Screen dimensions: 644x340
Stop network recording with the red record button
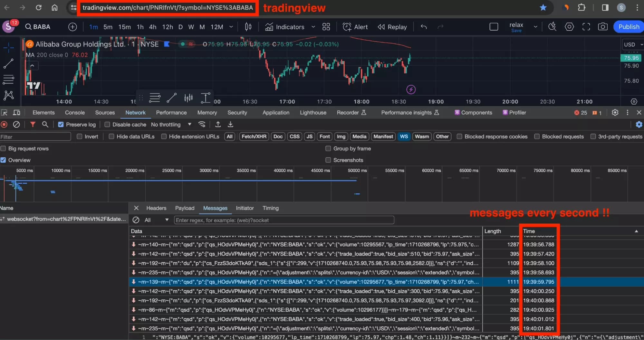click(x=4, y=124)
